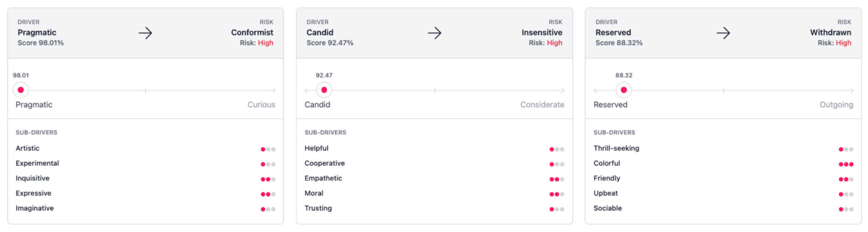Click the 88.32 Reserved slider handle
Image resolution: width=868 pixels, height=232 pixels.
623,90
